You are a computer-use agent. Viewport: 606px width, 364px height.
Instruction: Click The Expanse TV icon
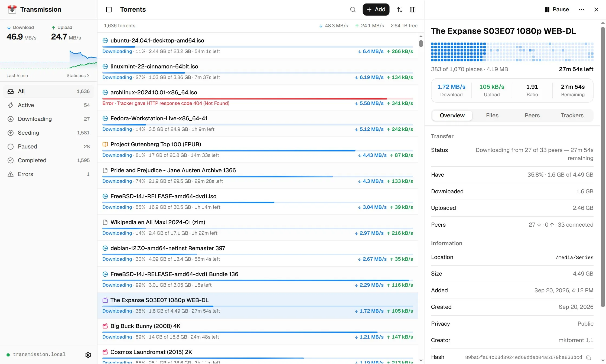pos(105,300)
